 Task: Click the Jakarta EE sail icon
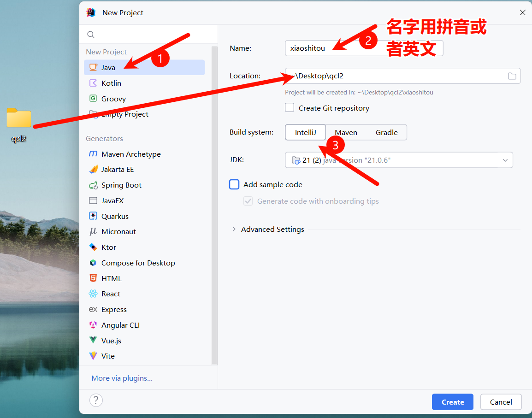click(93, 169)
